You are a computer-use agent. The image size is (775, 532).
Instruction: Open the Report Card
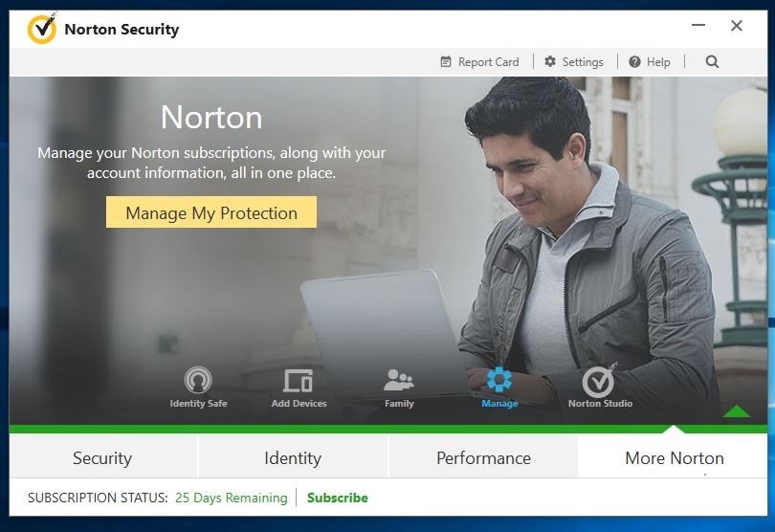479,62
